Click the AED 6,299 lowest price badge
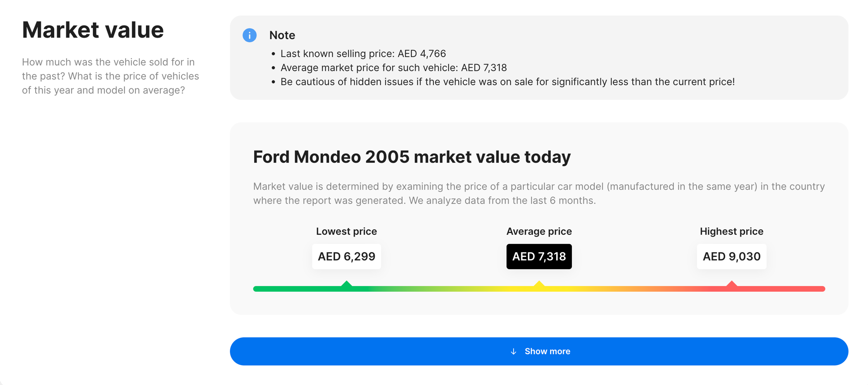The image size is (868, 385). (346, 256)
